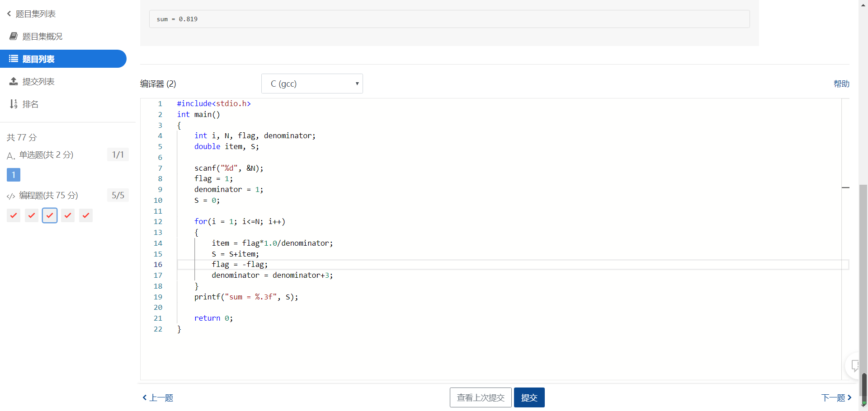Screen dimensions: 868x411
Task: Click the 编译器 (2) label
Action: [x=158, y=84]
